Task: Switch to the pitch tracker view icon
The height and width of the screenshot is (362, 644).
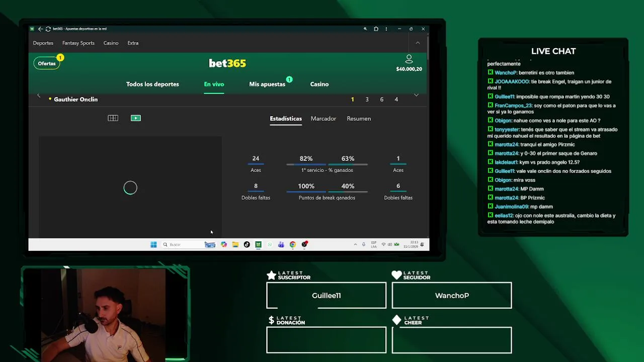Action: pyautogui.click(x=113, y=118)
